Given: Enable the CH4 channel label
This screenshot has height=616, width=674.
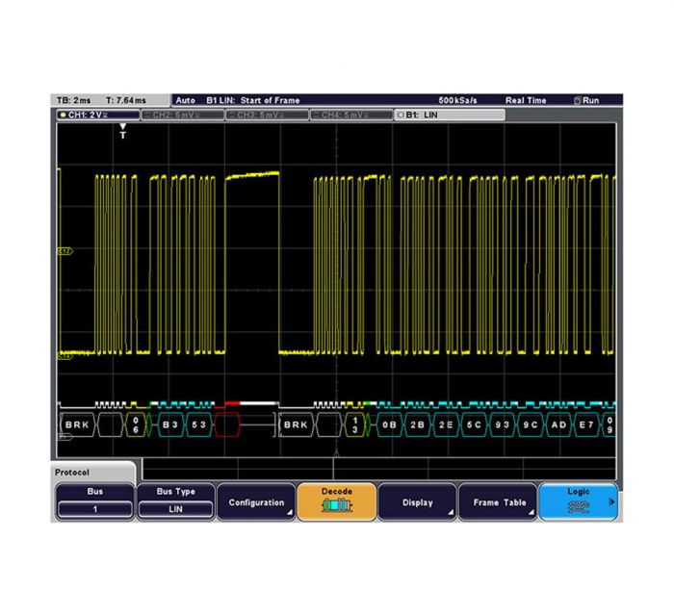Looking at the screenshot, I should (x=351, y=115).
